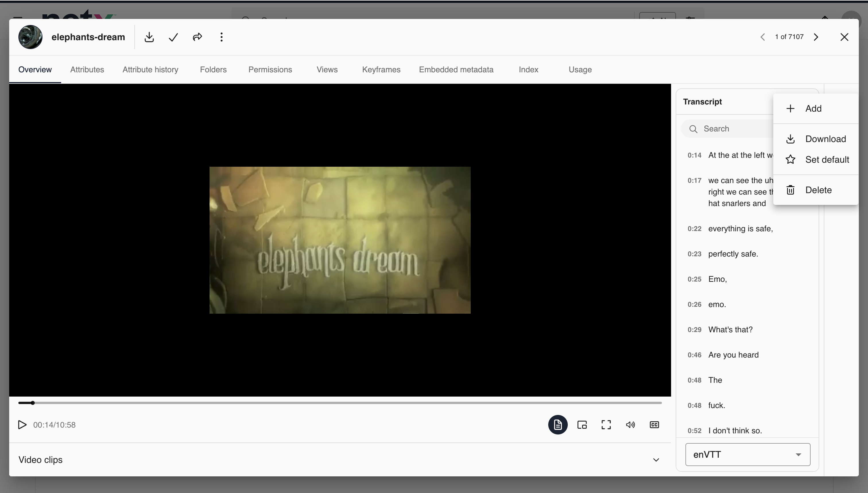Click the trash icon beside Delete
The width and height of the screenshot is (868, 493).
tap(790, 190)
